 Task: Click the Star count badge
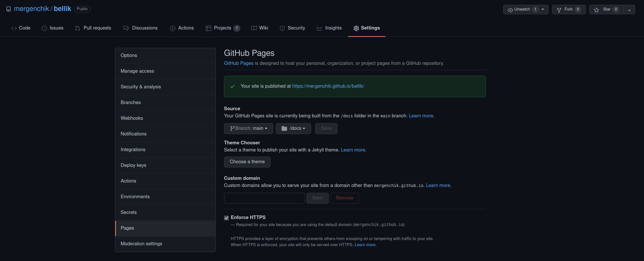tap(616, 10)
